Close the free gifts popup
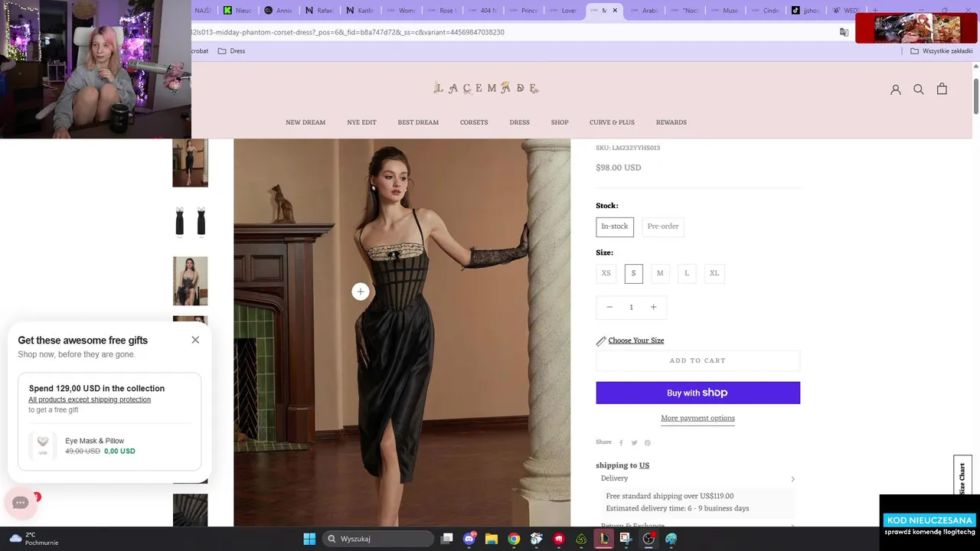 (x=195, y=340)
